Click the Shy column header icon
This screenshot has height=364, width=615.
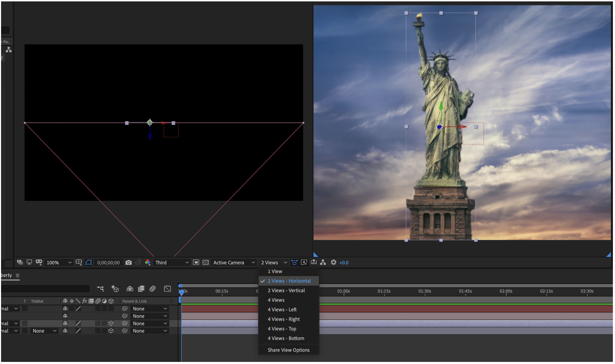click(65, 301)
